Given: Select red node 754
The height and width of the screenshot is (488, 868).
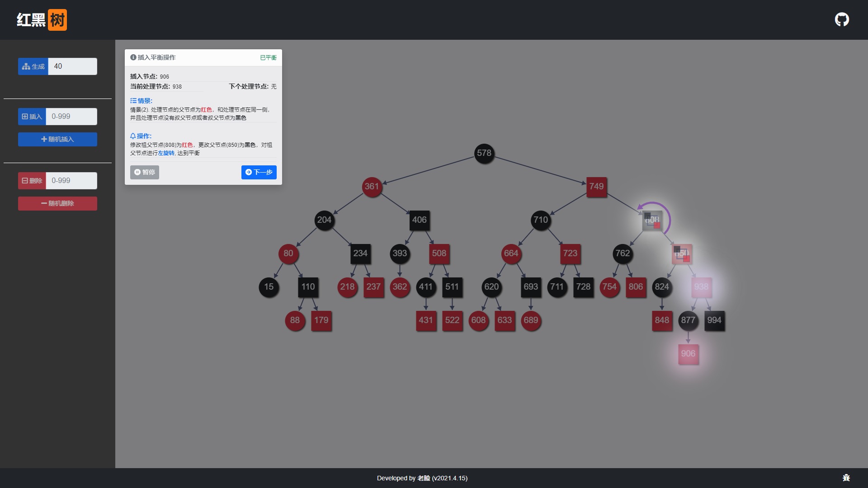Looking at the screenshot, I should click(609, 287).
